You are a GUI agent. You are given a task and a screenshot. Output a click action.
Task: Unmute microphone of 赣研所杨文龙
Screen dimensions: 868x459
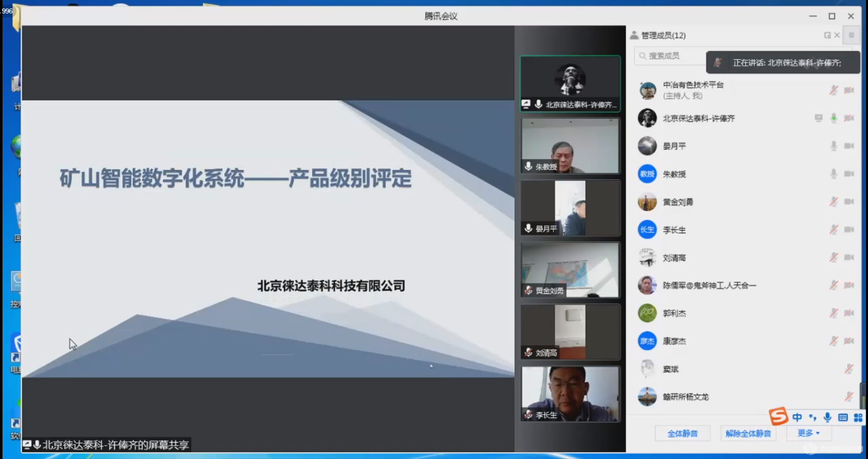pyautogui.click(x=849, y=397)
